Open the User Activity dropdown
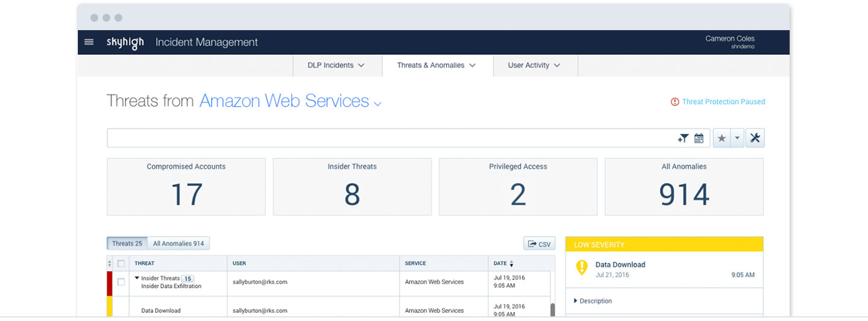This screenshot has width=868, height=321. 535,65
